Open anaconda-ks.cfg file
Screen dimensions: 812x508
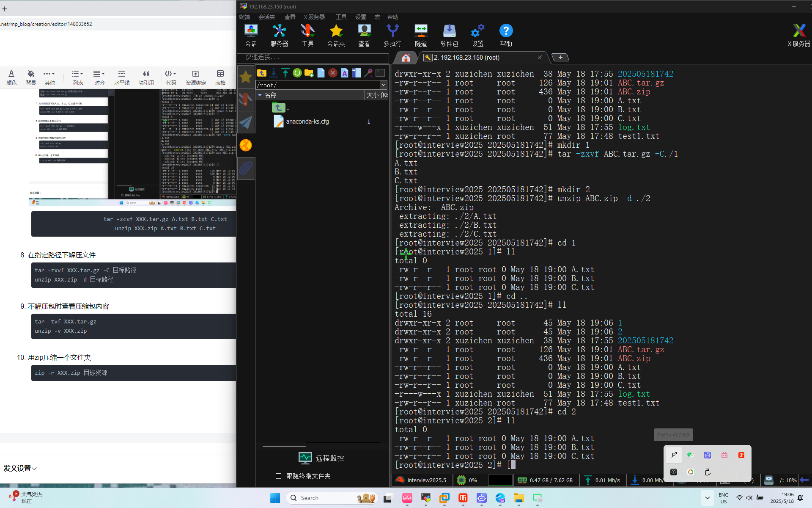coord(307,121)
